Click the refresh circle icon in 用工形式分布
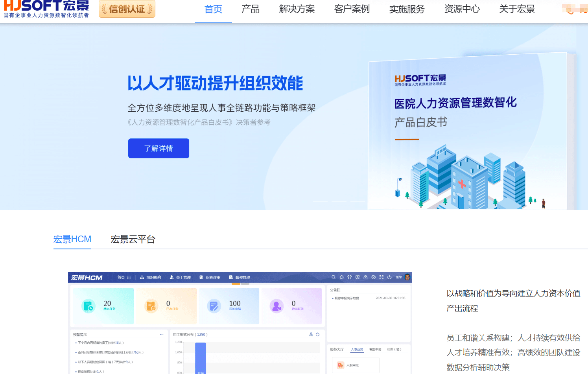Image resolution: width=588 pixels, height=374 pixels. click(x=317, y=335)
